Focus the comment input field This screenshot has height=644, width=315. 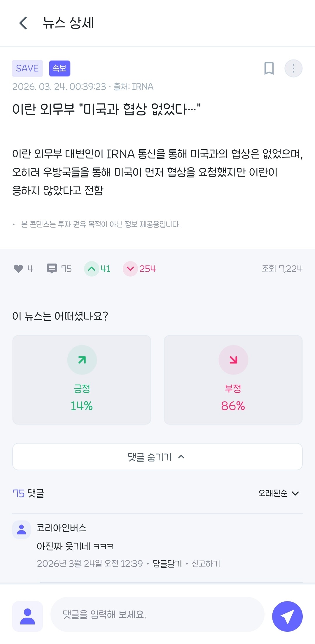click(x=157, y=614)
